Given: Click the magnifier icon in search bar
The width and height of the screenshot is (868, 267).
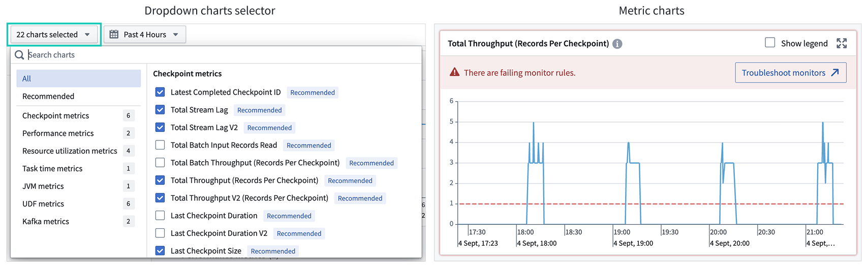Looking at the screenshot, I should tap(19, 55).
